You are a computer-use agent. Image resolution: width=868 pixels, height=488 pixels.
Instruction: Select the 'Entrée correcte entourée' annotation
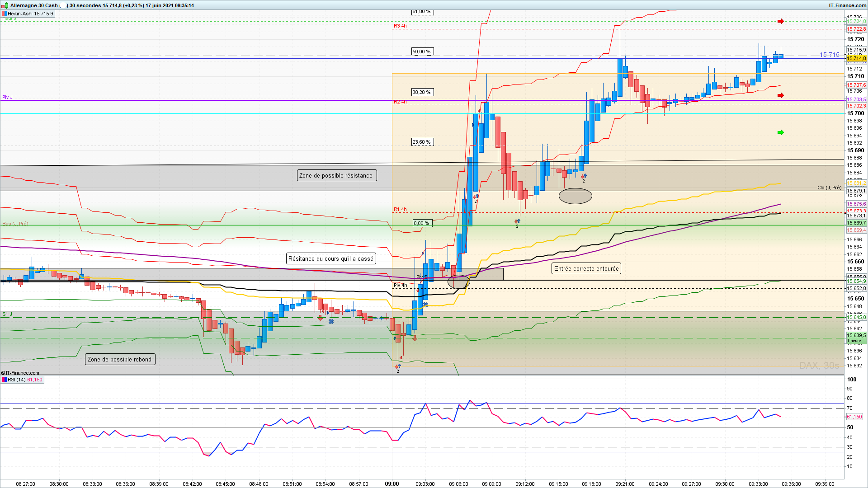pyautogui.click(x=586, y=268)
